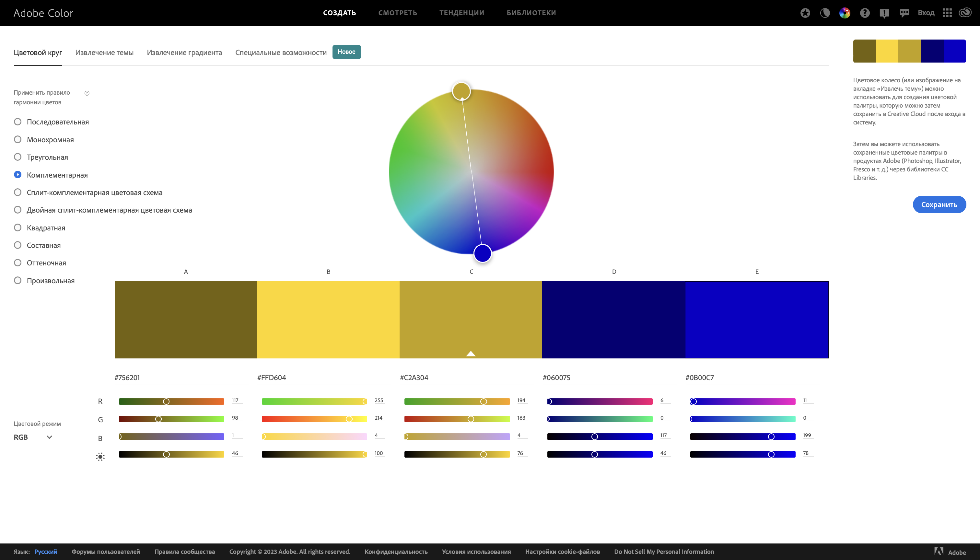Switch to Извлечение градиента tab

185,53
